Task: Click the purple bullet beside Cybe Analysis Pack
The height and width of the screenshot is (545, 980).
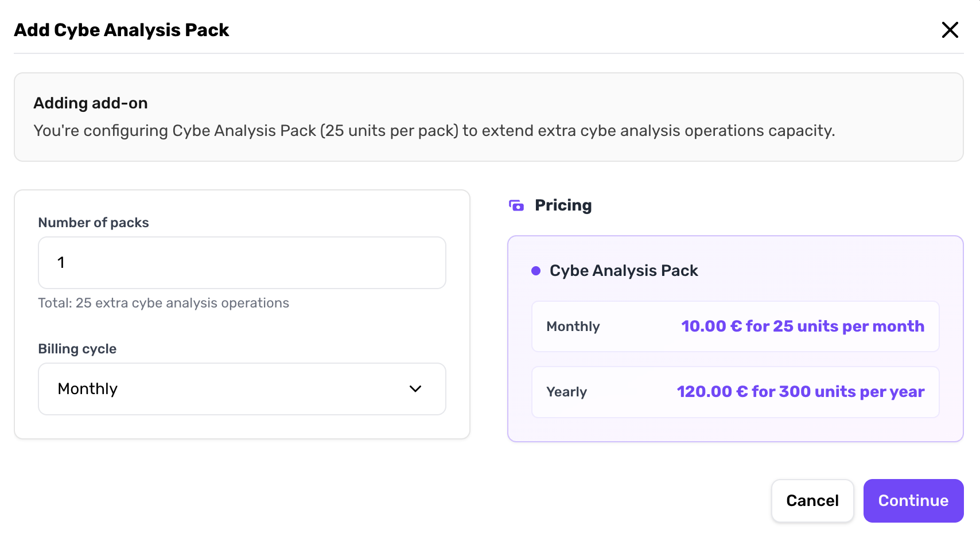Action: (x=536, y=271)
